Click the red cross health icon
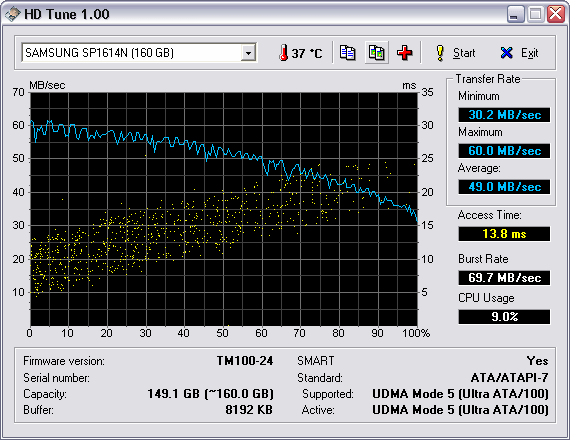The width and height of the screenshot is (570, 440). coord(405,53)
